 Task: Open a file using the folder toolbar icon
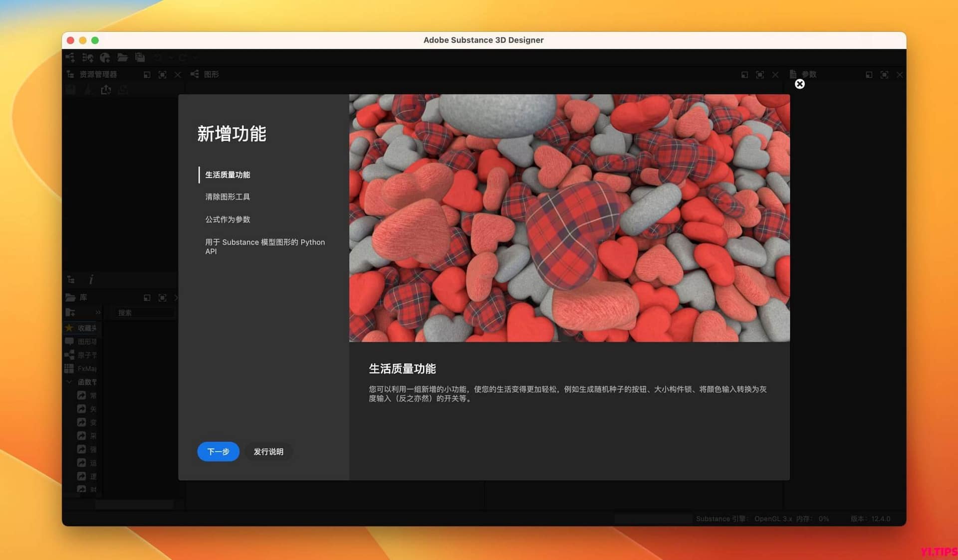pos(123,57)
